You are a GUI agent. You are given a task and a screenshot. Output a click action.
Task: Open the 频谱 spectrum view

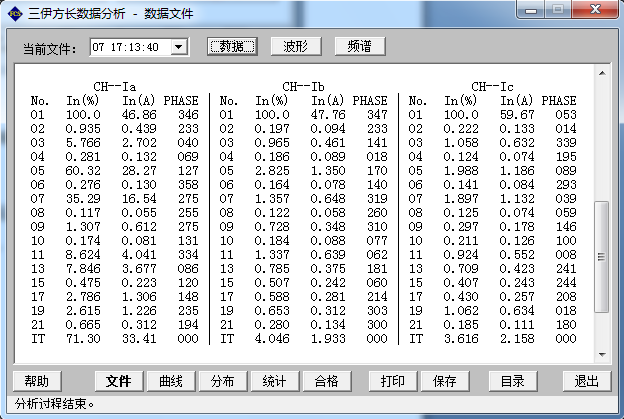(360, 47)
